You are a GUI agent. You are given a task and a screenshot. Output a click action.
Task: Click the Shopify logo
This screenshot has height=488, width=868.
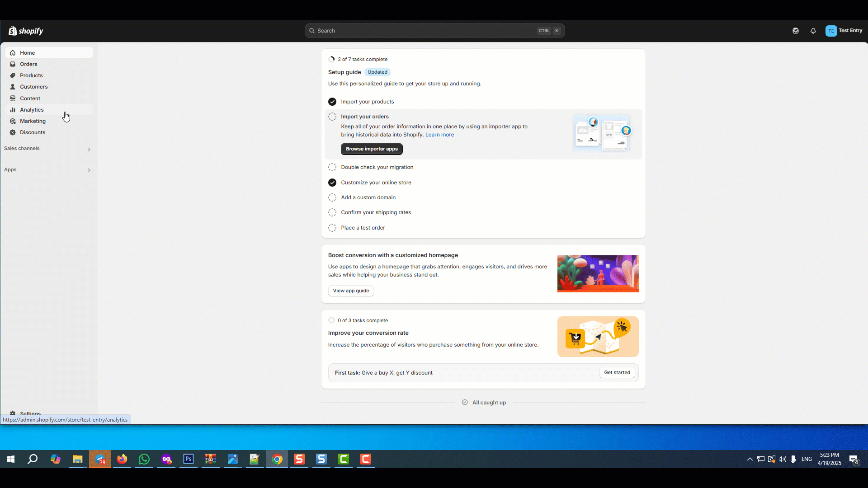[26, 31]
